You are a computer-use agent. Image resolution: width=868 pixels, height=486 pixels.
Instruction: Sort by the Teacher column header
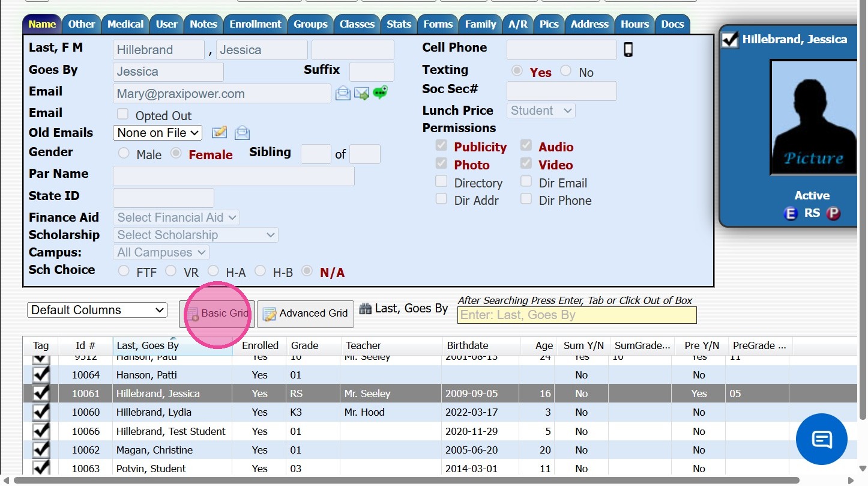(x=390, y=345)
